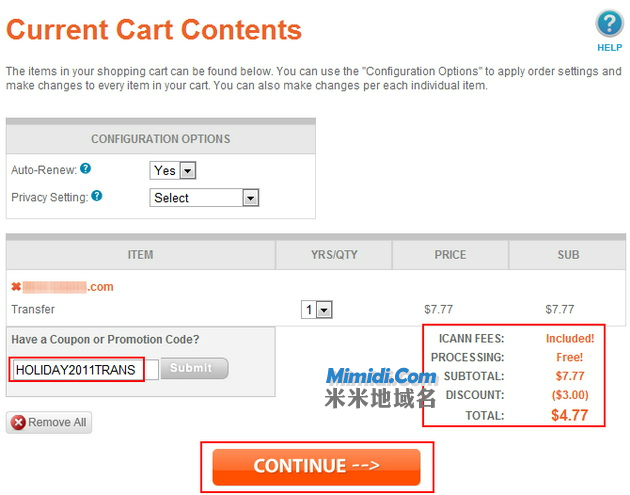This screenshot has height=495, width=630.
Task: Click the YRS/QTY column header
Action: tap(334, 255)
